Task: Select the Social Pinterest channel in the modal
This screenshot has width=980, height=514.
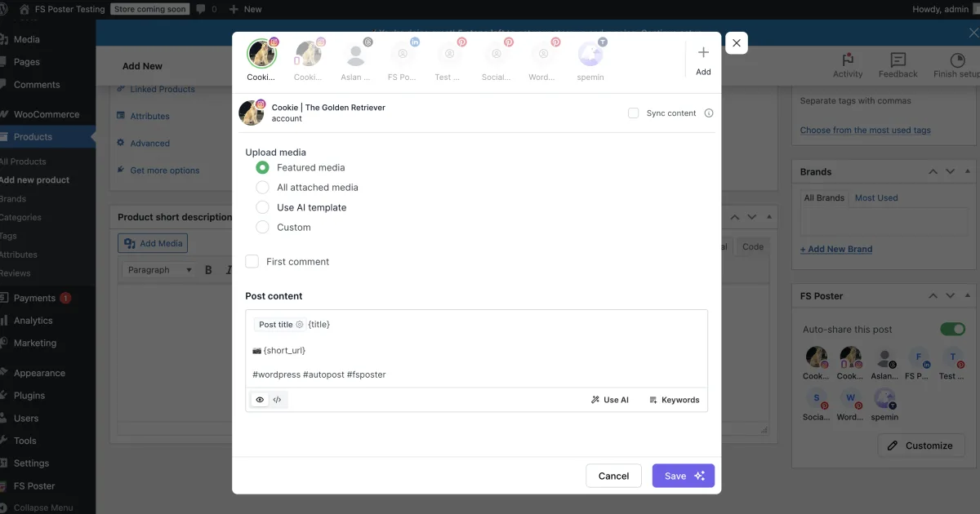Action: coord(496,55)
